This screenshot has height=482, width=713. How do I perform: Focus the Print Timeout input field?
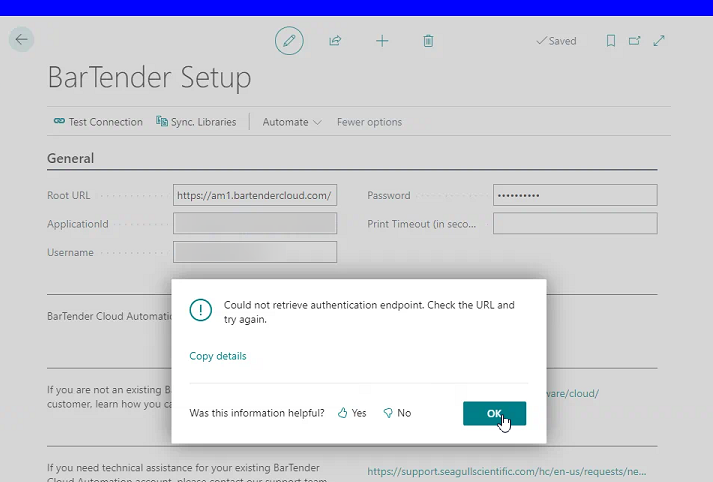click(x=575, y=223)
